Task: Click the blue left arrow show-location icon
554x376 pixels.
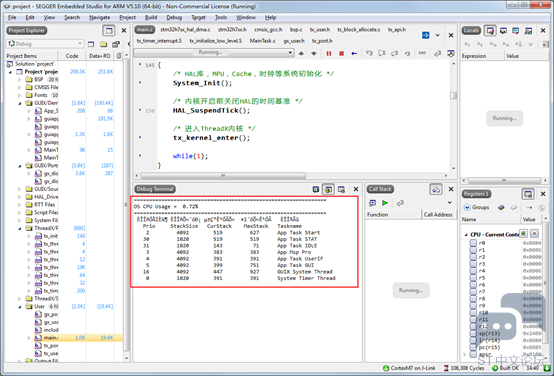Action: pos(354,53)
